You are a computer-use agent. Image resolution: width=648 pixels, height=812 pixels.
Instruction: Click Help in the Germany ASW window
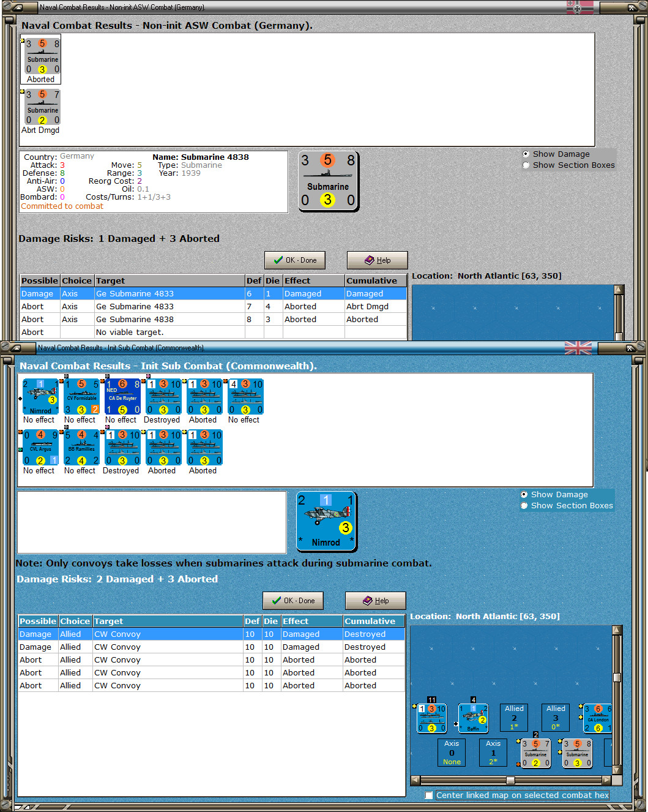377,260
